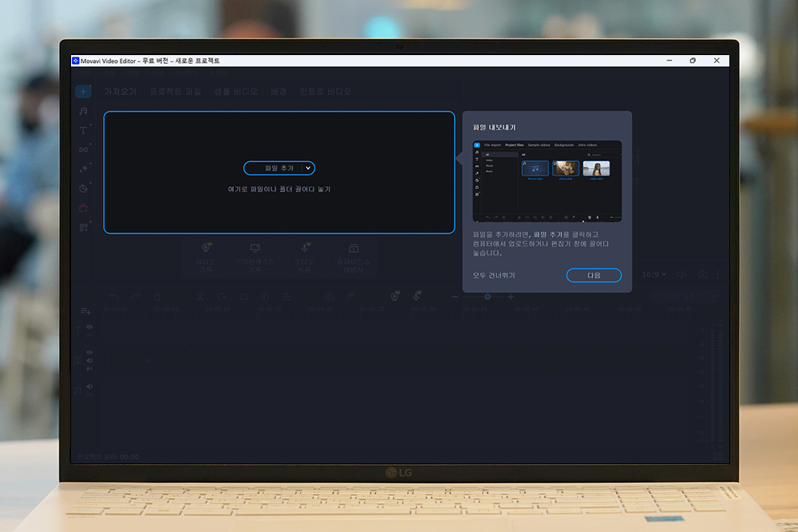
Task: Minimize the Movavi Video Editor window
Action: click(670, 61)
